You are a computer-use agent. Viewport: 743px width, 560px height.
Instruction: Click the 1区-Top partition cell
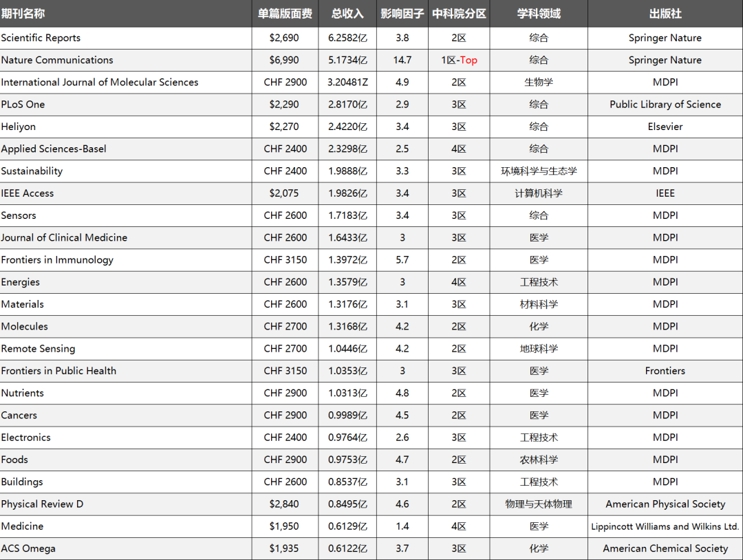coord(459,60)
